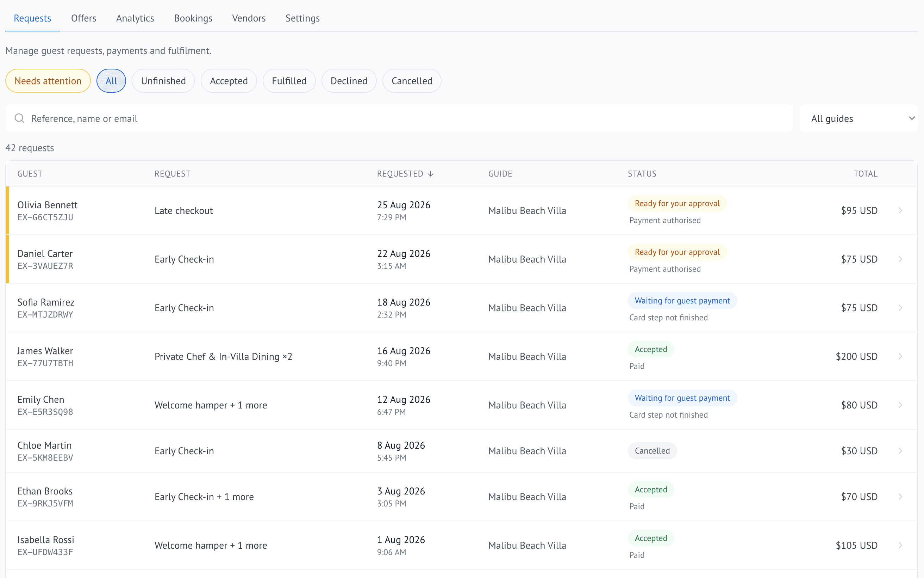The height and width of the screenshot is (578, 924).
Task: Filter by Accepted requests
Action: [x=229, y=81]
